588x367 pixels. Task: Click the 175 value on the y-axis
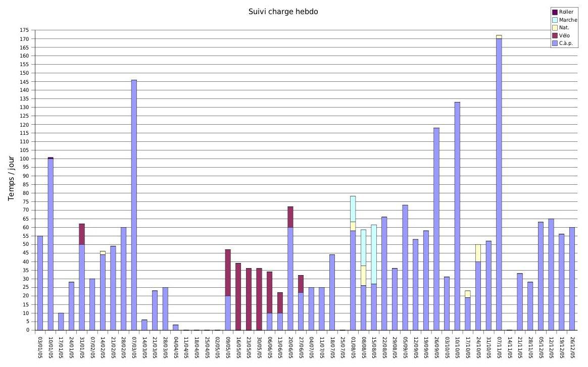coord(24,30)
